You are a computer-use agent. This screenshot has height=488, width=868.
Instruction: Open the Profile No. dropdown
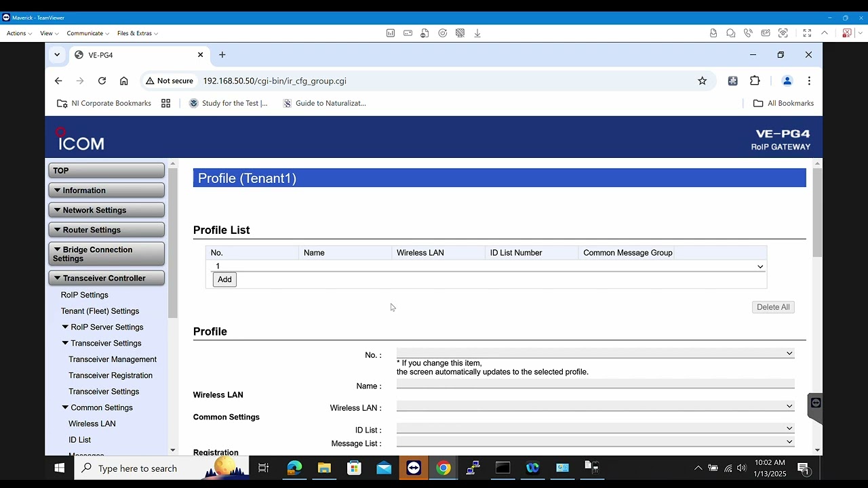[x=595, y=353]
